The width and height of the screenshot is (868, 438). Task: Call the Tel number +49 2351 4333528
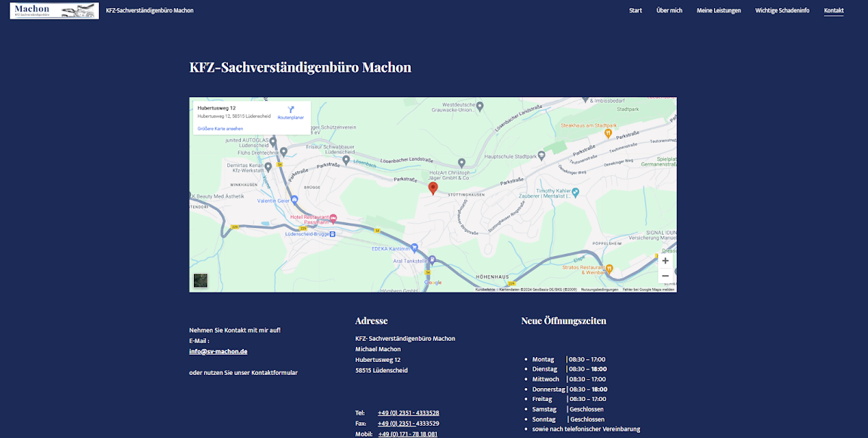(x=408, y=413)
